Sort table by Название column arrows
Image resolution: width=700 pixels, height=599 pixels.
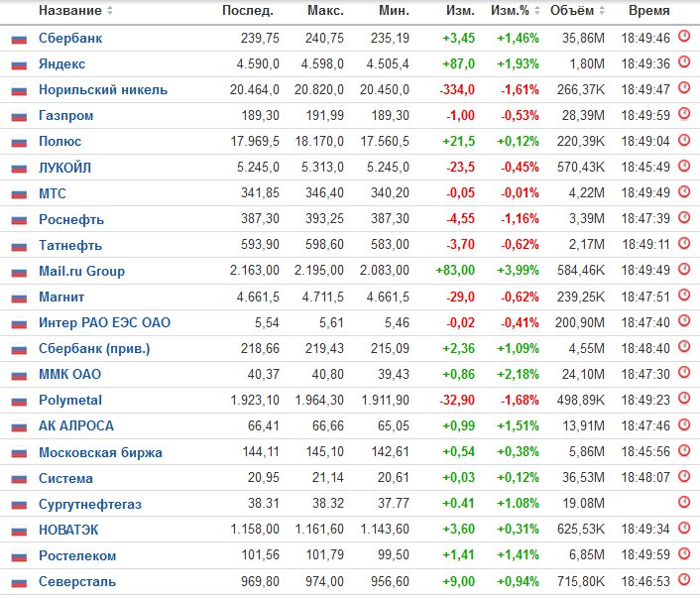pyautogui.click(x=110, y=10)
